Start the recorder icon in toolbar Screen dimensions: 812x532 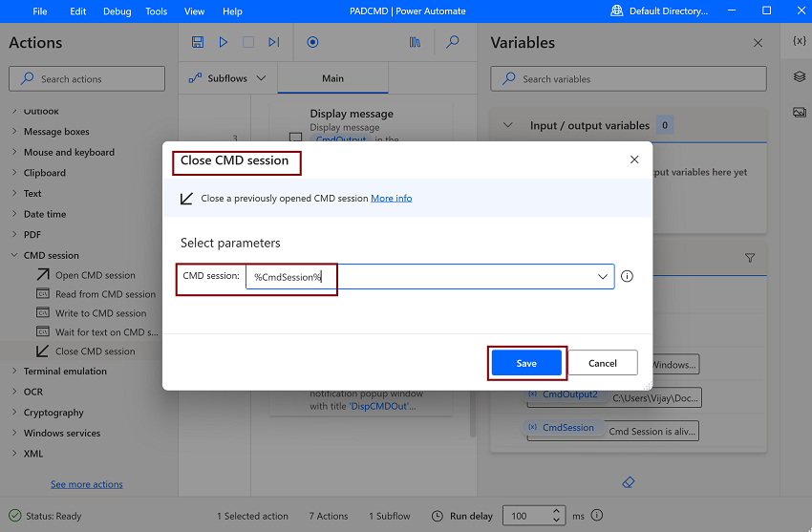point(312,42)
